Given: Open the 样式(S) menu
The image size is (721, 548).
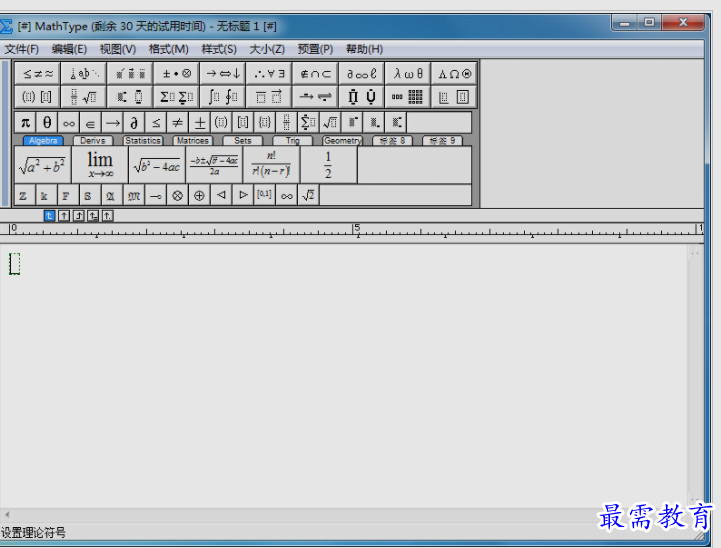Looking at the screenshot, I should click(219, 49).
